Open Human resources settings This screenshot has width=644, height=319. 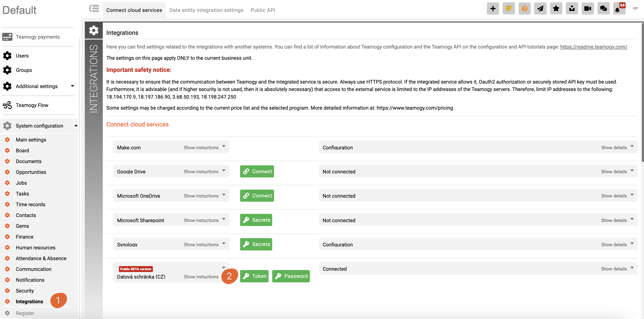point(35,247)
